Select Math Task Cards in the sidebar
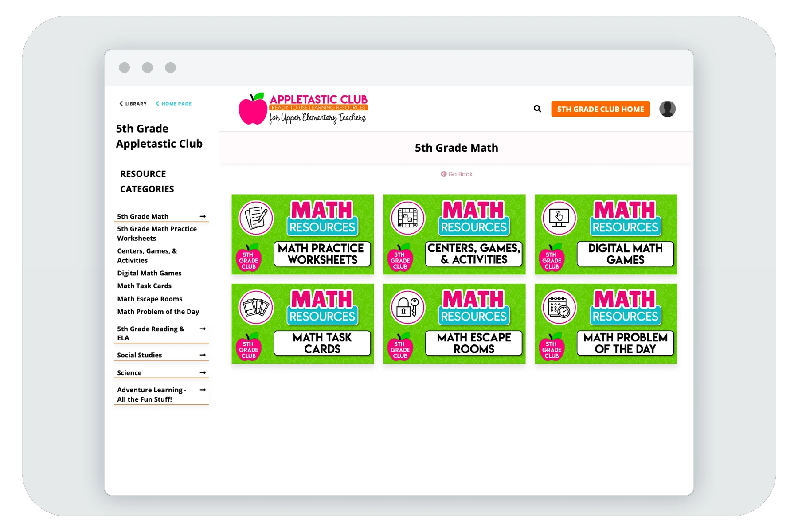The image size is (798, 532). (x=145, y=286)
